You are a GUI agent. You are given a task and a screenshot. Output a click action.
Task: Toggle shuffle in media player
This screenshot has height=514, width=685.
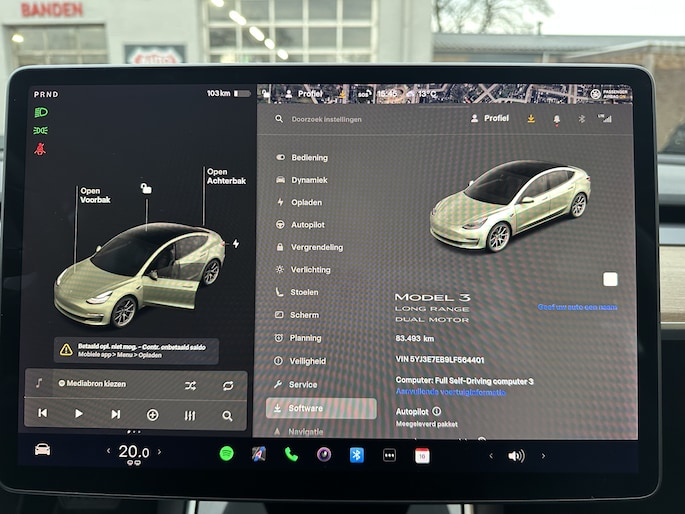pyautogui.click(x=190, y=385)
